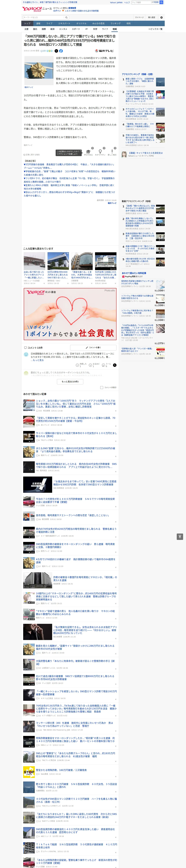Select the 速報 tab
This screenshot has height=868, width=186.
tap(38, 24)
